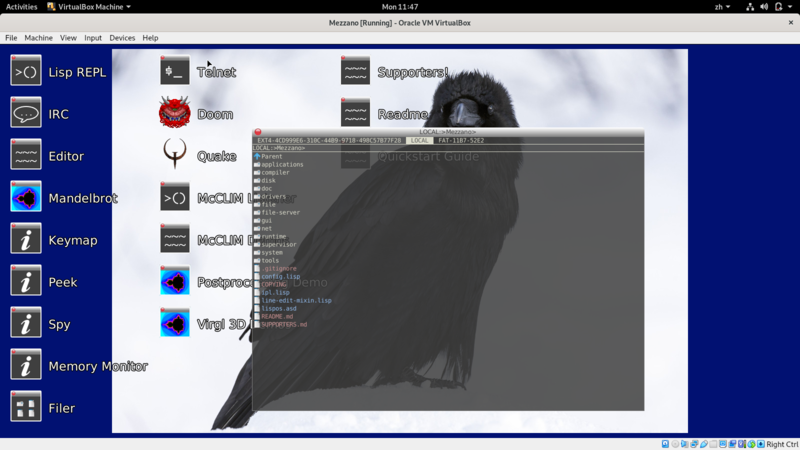Open the Machine menu

(x=38, y=38)
